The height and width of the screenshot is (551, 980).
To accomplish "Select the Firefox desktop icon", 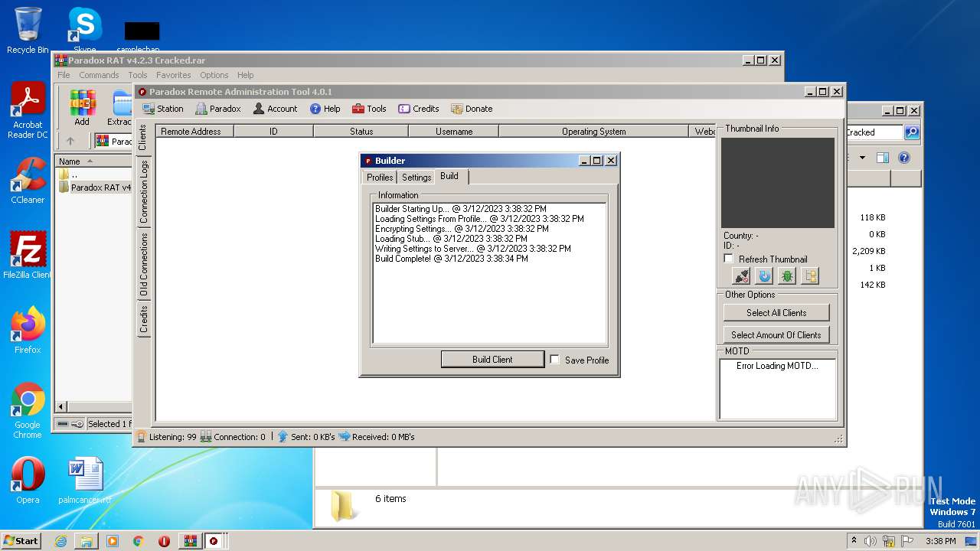I will 28,330.
